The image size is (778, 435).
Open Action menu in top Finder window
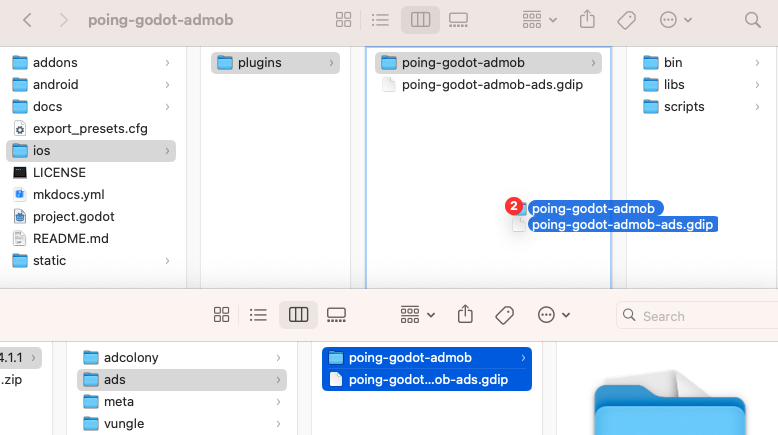676,20
